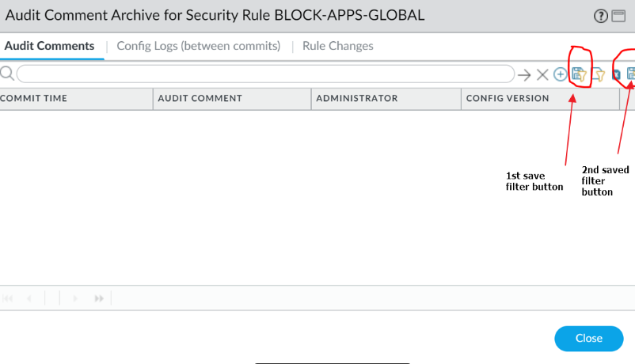The image size is (635, 364).
Task: Click inside the filter search field
Action: 265,74
